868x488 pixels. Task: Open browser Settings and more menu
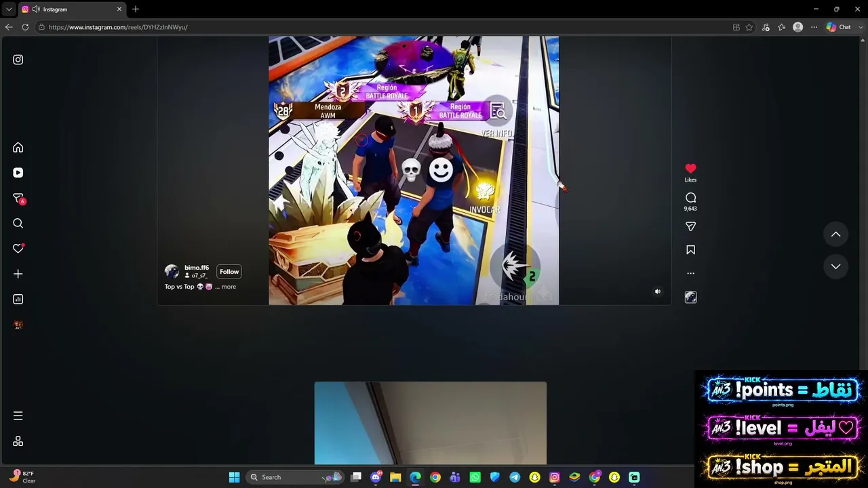(814, 27)
